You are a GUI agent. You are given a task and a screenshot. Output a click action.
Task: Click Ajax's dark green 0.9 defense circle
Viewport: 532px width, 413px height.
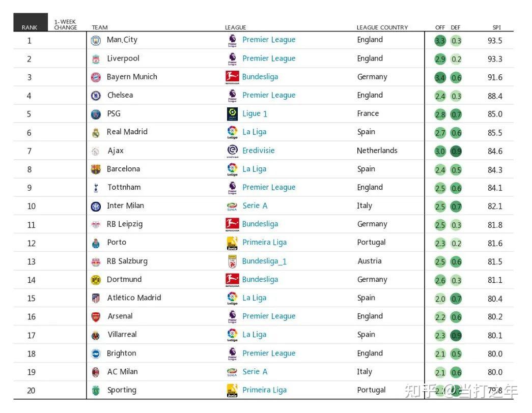click(456, 151)
